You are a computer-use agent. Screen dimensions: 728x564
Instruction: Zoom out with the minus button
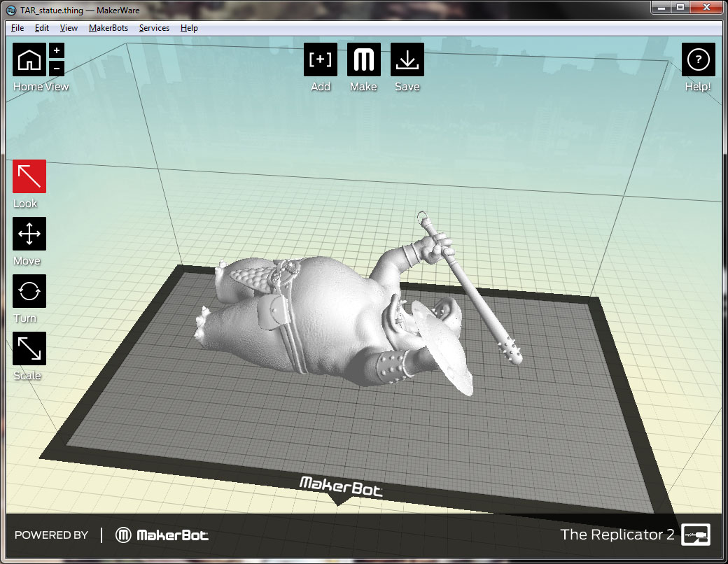tap(57, 68)
